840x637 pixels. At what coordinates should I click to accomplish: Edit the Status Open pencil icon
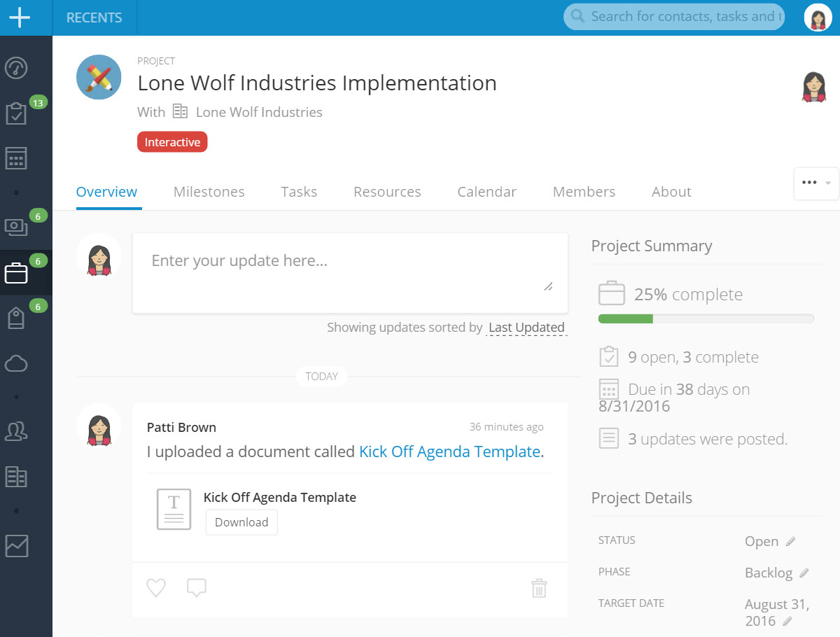pyautogui.click(x=791, y=541)
